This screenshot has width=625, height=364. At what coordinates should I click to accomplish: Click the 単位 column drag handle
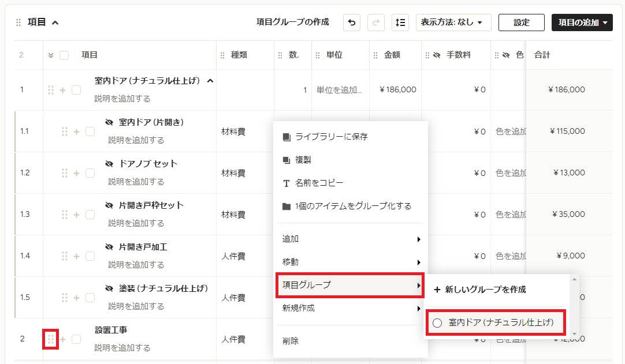point(318,55)
